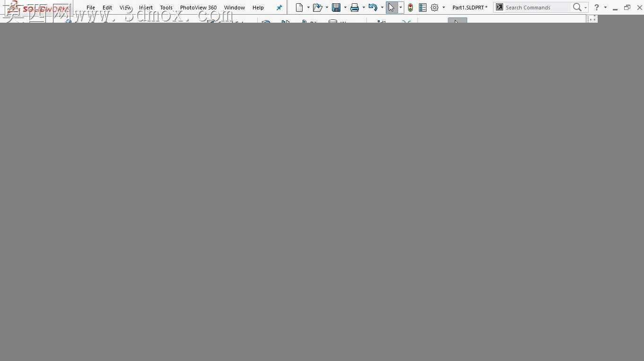Click the Part1.SLDPRT document title
Viewport: 644px width, 361px height.
pos(470,8)
